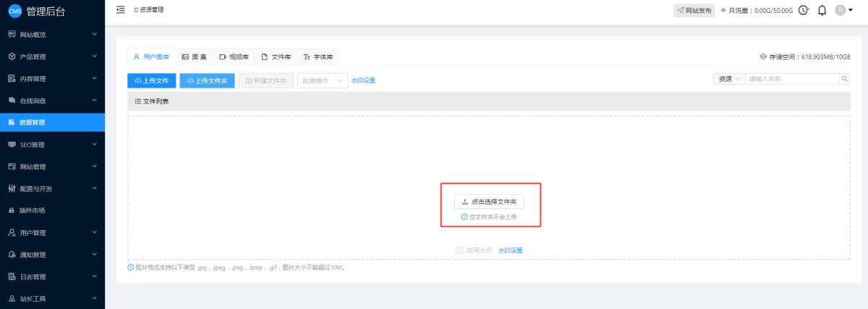Click the 网站概览 sidebar icon
This screenshot has height=309, width=868.
pos(12,34)
